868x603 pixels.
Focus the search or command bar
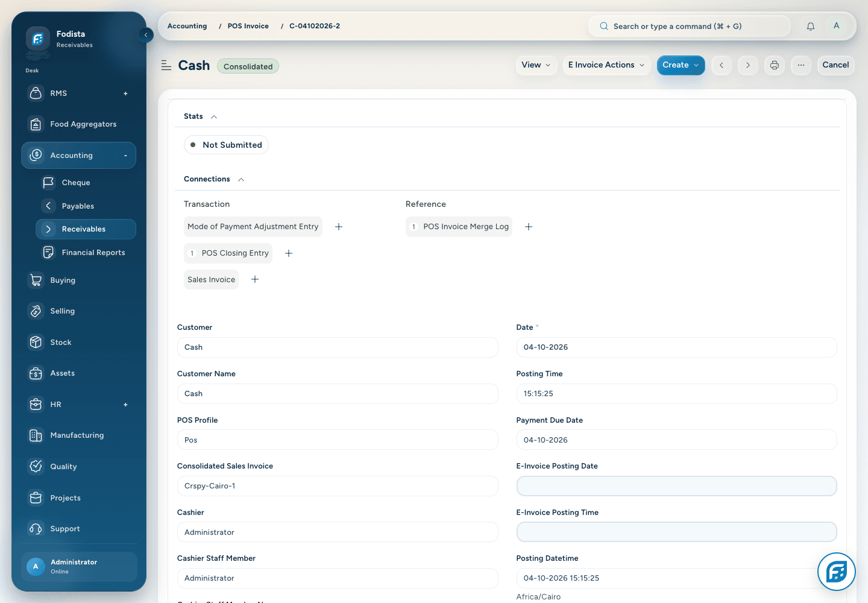(689, 27)
